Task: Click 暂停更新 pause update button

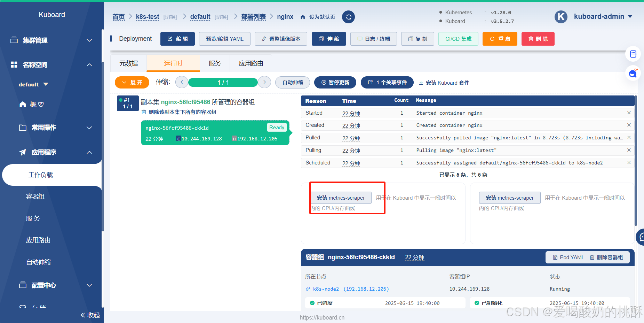Action: click(x=335, y=83)
